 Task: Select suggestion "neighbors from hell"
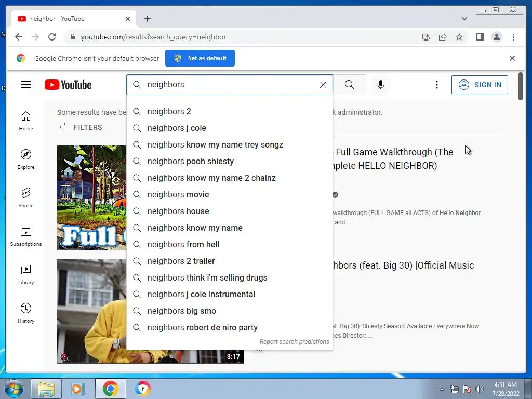[x=230, y=244]
